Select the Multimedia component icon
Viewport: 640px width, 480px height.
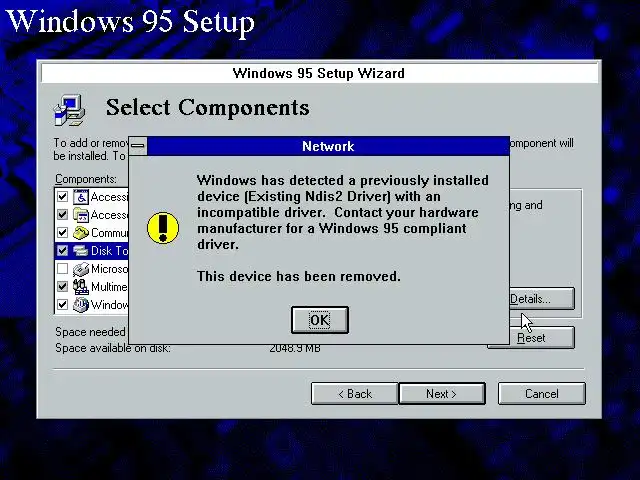click(81, 287)
